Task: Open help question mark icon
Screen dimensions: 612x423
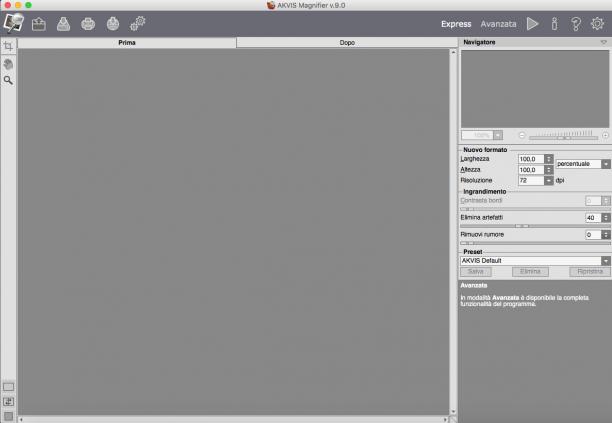Action: pos(576,24)
